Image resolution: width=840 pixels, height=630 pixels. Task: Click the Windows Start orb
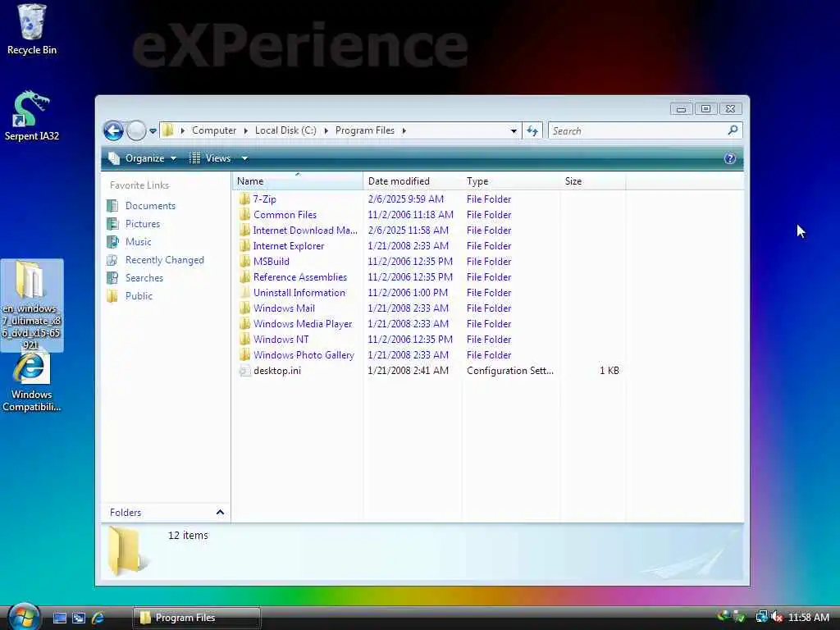(x=24, y=617)
